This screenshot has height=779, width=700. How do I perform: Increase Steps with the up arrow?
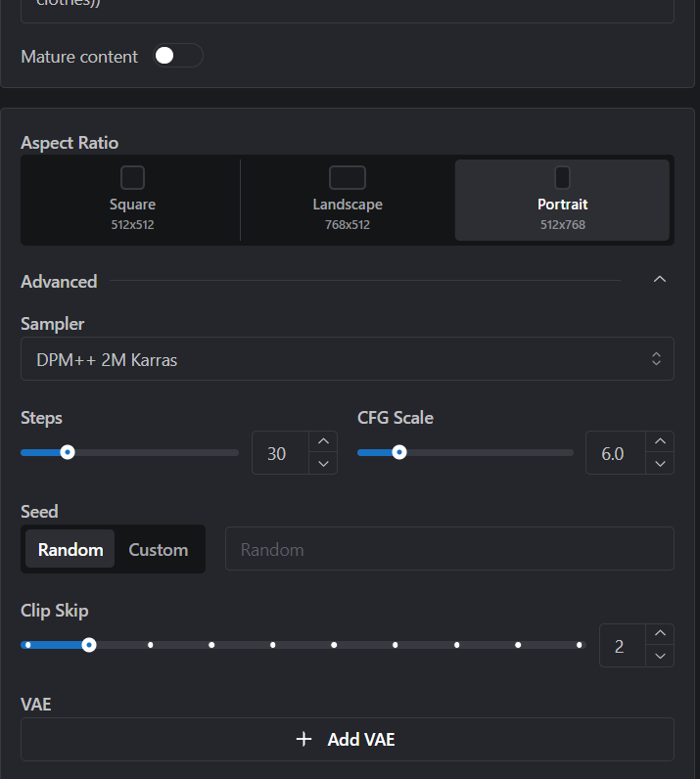(323, 441)
